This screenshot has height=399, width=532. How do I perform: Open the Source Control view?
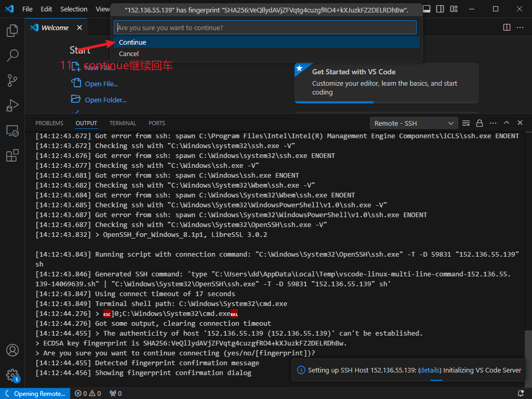(12, 81)
